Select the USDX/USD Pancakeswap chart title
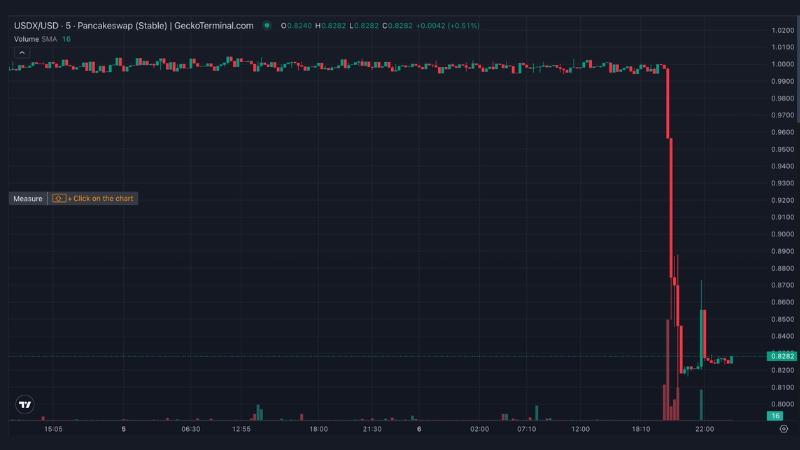Image resolution: width=800 pixels, height=450 pixels. [134, 26]
